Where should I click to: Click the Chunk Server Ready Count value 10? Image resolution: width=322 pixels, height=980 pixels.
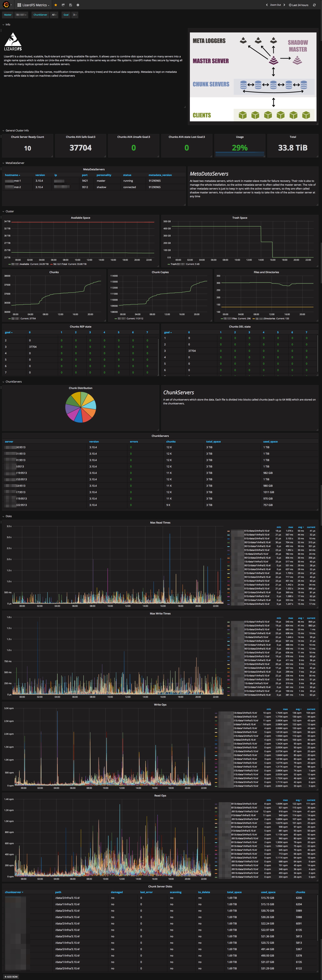27,148
